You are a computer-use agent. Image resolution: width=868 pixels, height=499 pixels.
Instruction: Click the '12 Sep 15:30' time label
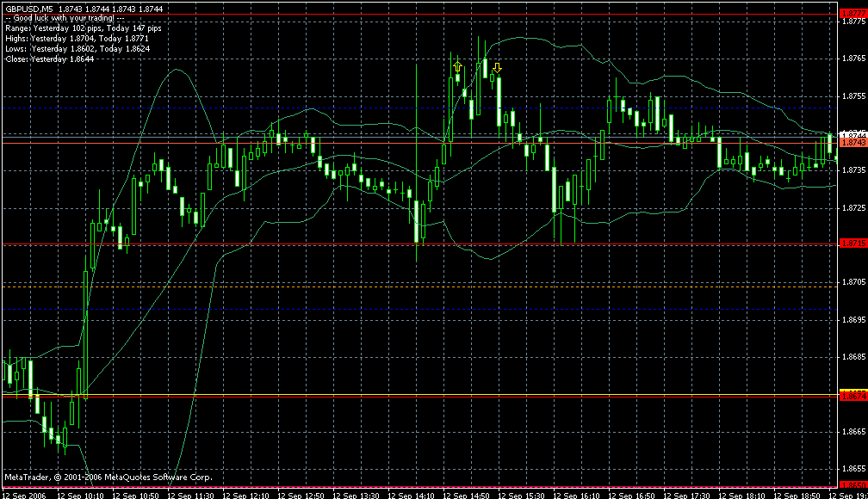point(522,495)
